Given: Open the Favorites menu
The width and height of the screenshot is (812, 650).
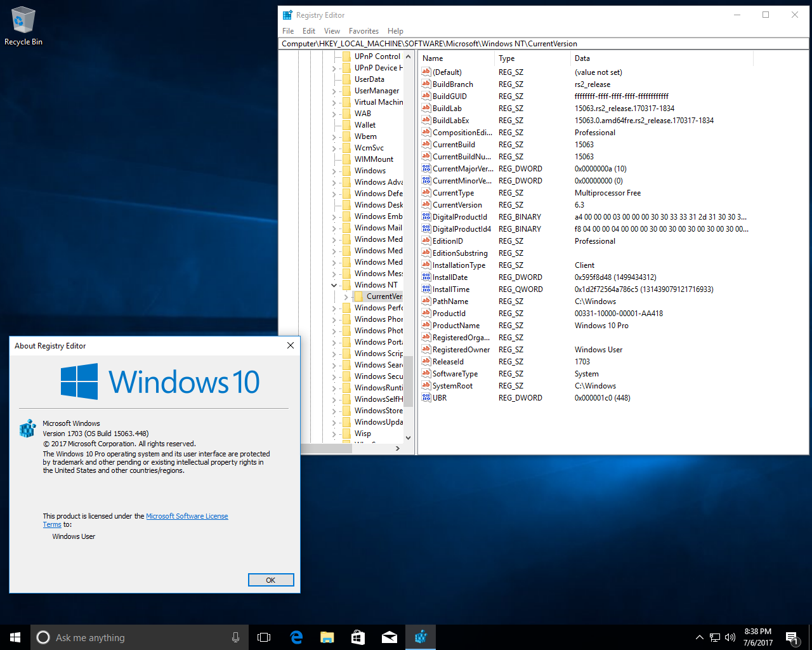Looking at the screenshot, I should pos(363,31).
